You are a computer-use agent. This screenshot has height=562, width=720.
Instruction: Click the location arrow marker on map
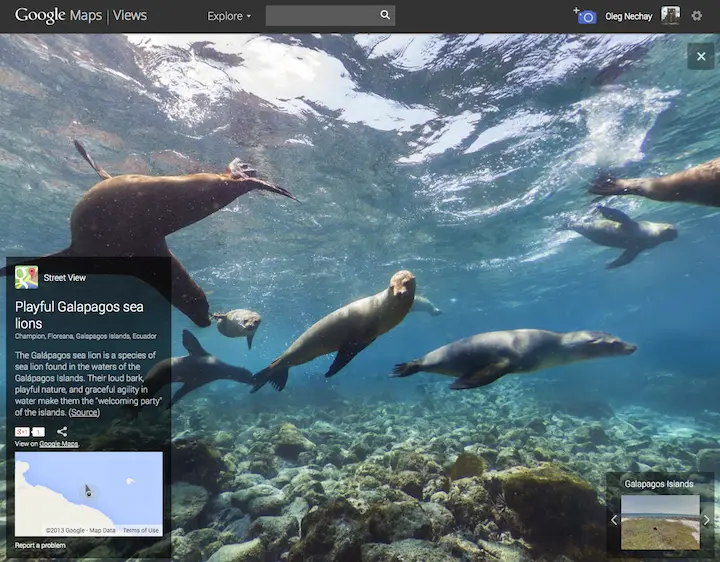tap(88, 491)
